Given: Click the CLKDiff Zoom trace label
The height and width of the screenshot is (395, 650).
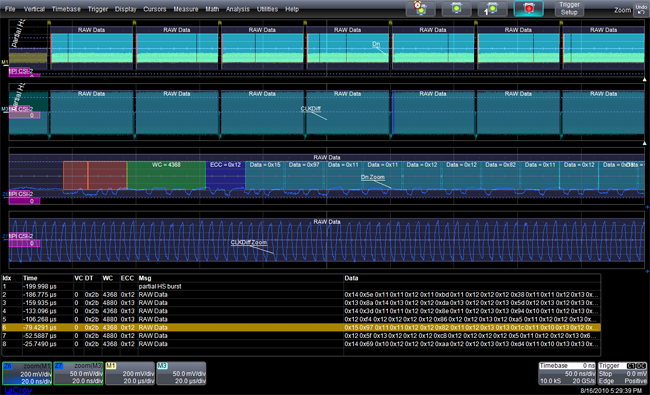Looking at the screenshot, I should pyautogui.click(x=249, y=242).
